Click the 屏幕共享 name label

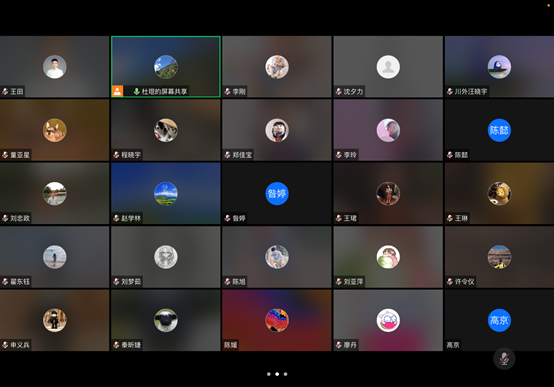coord(165,92)
